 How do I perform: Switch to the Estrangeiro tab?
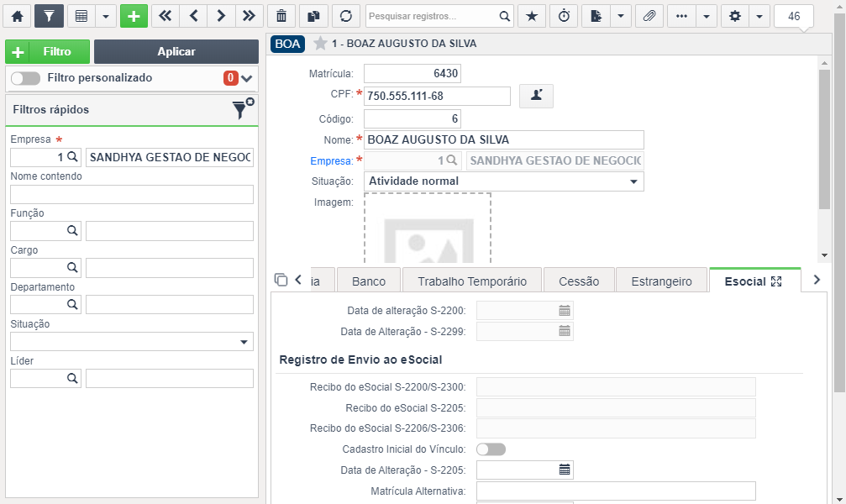[x=661, y=281]
